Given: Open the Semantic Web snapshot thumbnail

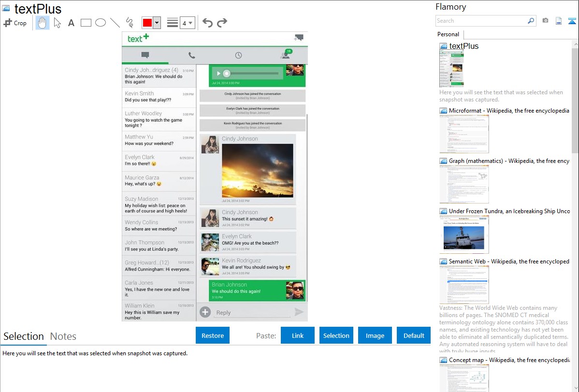Looking at the screenshot, I should 464,284.
